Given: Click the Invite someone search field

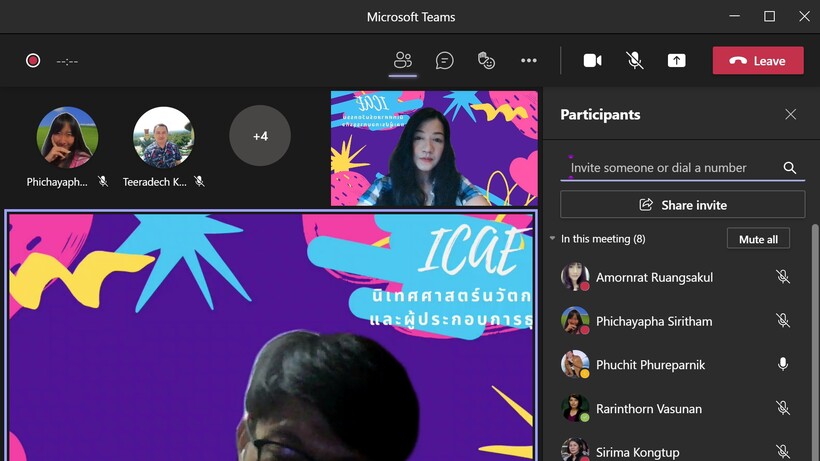Looking at the screenshot, I should pos(670,168).
